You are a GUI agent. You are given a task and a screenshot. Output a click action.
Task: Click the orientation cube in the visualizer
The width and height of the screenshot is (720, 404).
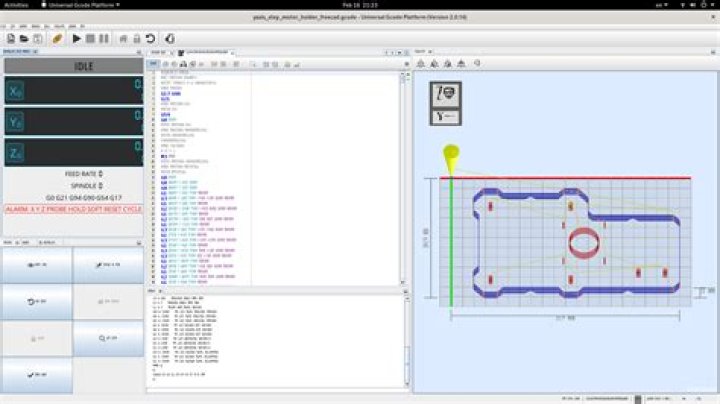pyautogui.click(x=446, y=95)
